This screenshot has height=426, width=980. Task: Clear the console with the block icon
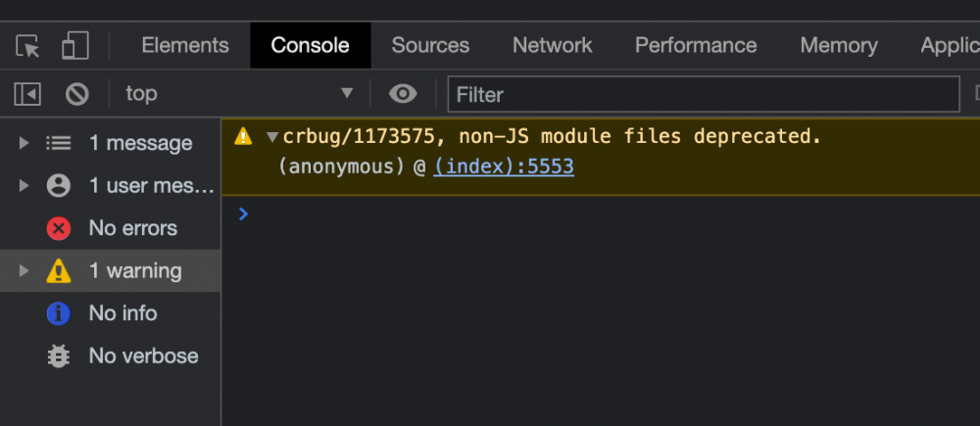[77, 94]
